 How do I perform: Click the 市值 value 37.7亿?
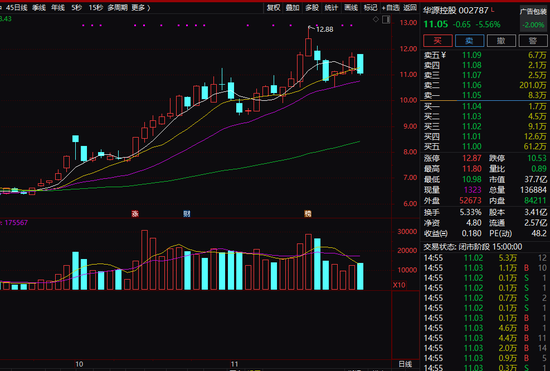(x=536, y=180)
